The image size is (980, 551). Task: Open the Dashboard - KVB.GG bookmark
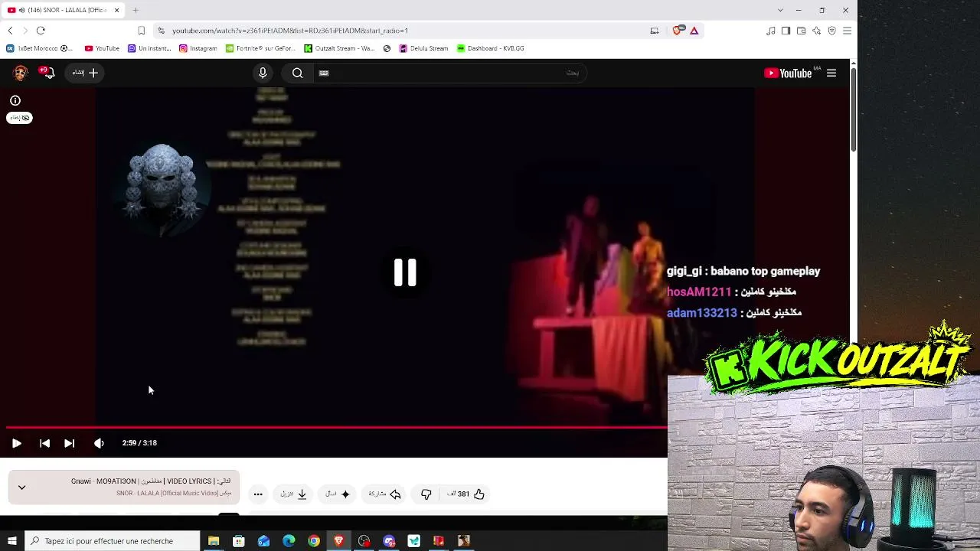(x=491, y=48)
